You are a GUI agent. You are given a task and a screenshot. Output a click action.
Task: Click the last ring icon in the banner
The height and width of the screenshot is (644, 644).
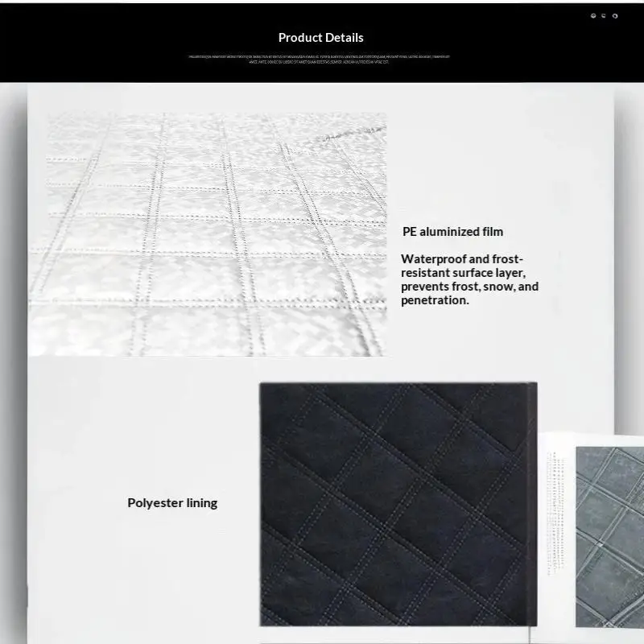(x=615, y=15)
